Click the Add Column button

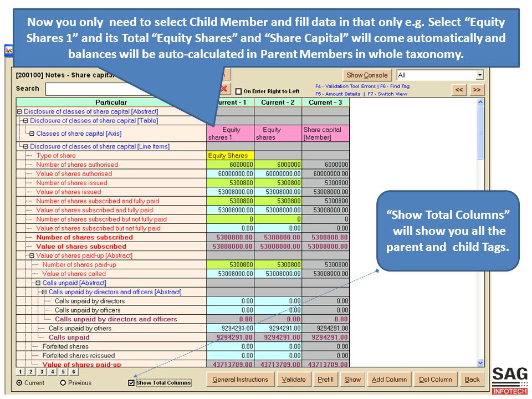[x=389, y=379]
